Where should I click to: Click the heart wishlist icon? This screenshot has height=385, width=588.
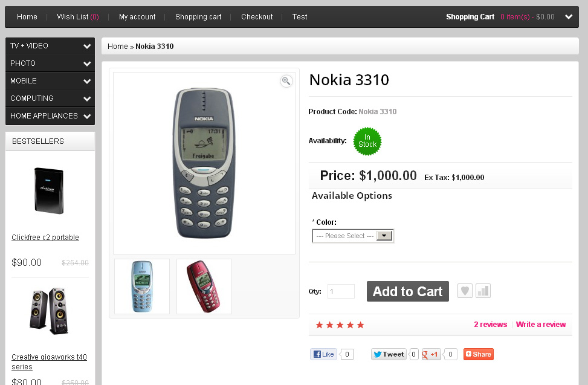464,291
